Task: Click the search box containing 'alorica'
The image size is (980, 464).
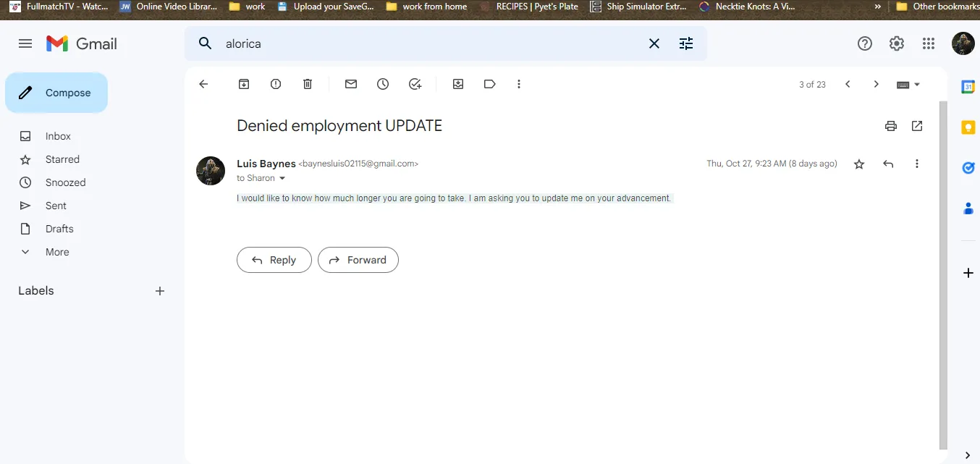Action: point(427,43)
